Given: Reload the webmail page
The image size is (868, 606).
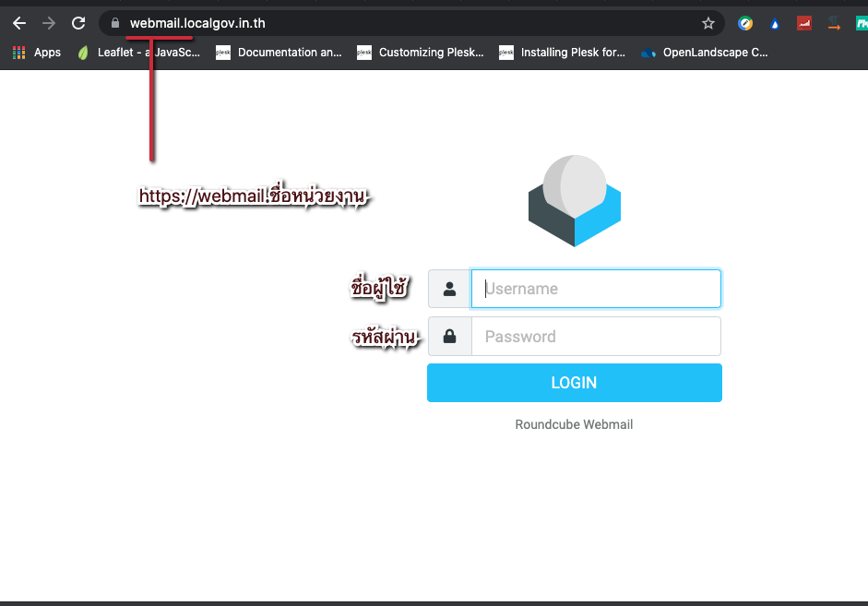Looking at the screenshot, I should pos(78,23).
